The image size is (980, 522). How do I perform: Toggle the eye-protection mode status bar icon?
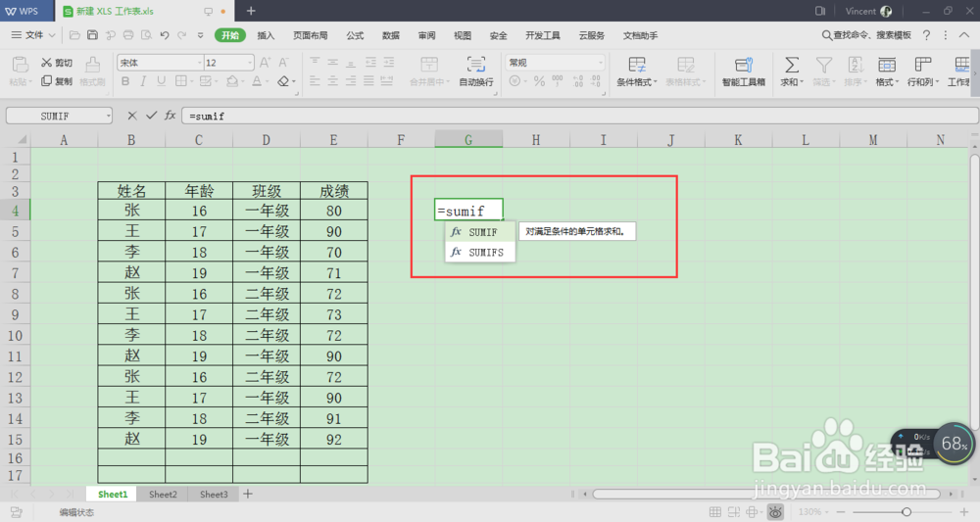(775, 512)
